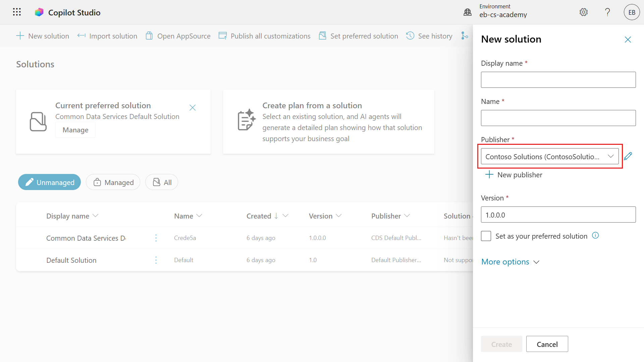This screenshot has width=644, height=362.
Task: Expand More options
Action: (x=510, y=262)
